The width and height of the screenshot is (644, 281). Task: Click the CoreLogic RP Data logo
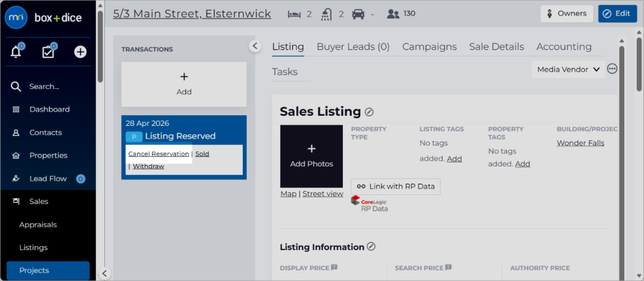coord(369,204)
